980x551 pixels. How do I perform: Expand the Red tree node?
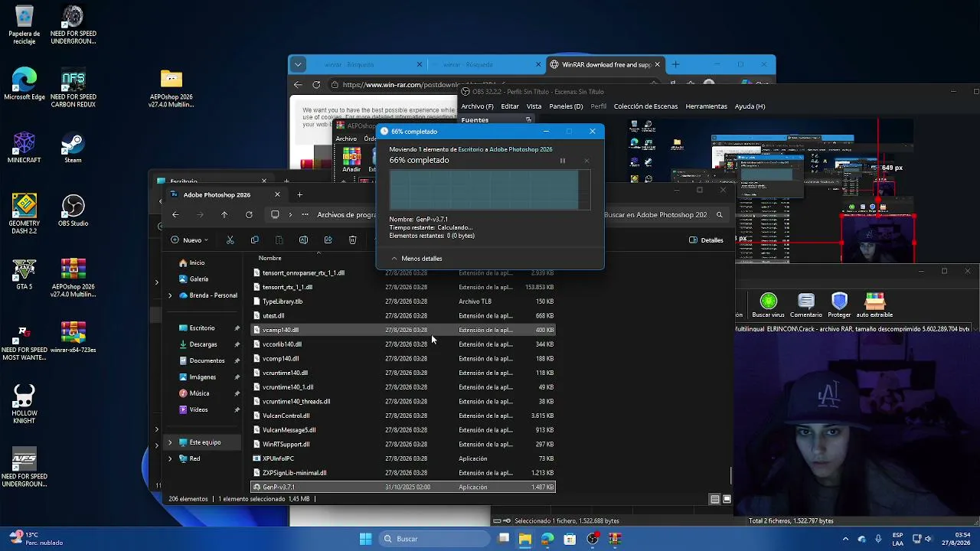(170, 458)
